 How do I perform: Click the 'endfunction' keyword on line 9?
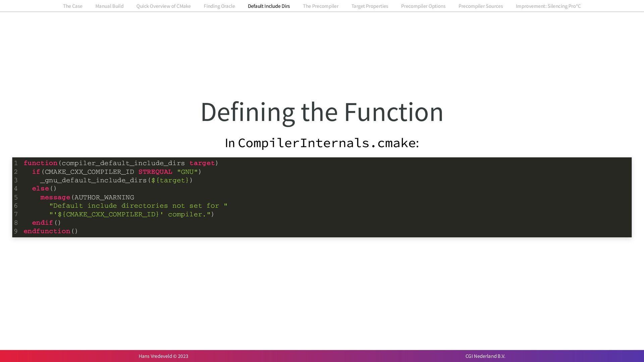[47, 231]
